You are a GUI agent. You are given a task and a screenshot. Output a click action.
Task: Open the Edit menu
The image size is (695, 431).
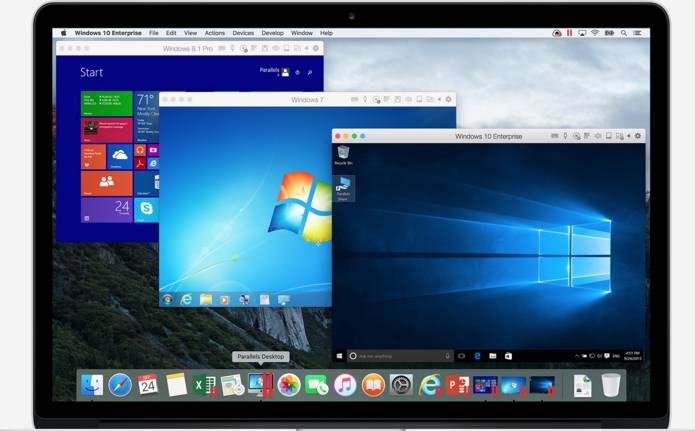point(171,33)
